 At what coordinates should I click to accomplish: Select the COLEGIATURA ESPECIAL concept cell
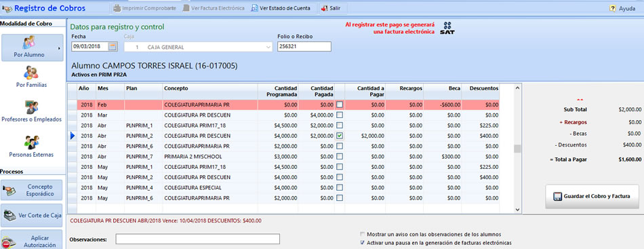pyautogui.click(x=210, y=187)
